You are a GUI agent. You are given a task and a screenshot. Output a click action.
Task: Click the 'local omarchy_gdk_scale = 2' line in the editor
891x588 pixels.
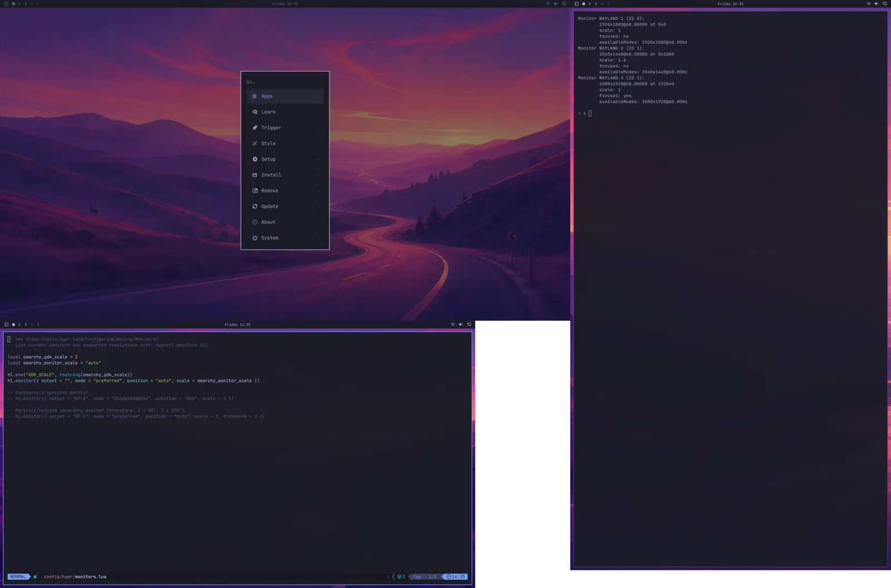(43, 357)
